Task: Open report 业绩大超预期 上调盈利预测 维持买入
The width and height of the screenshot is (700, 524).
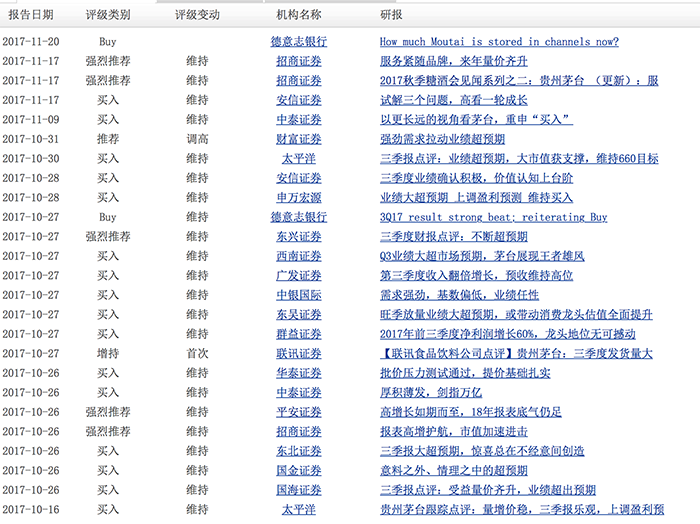Action: [476, 198]
